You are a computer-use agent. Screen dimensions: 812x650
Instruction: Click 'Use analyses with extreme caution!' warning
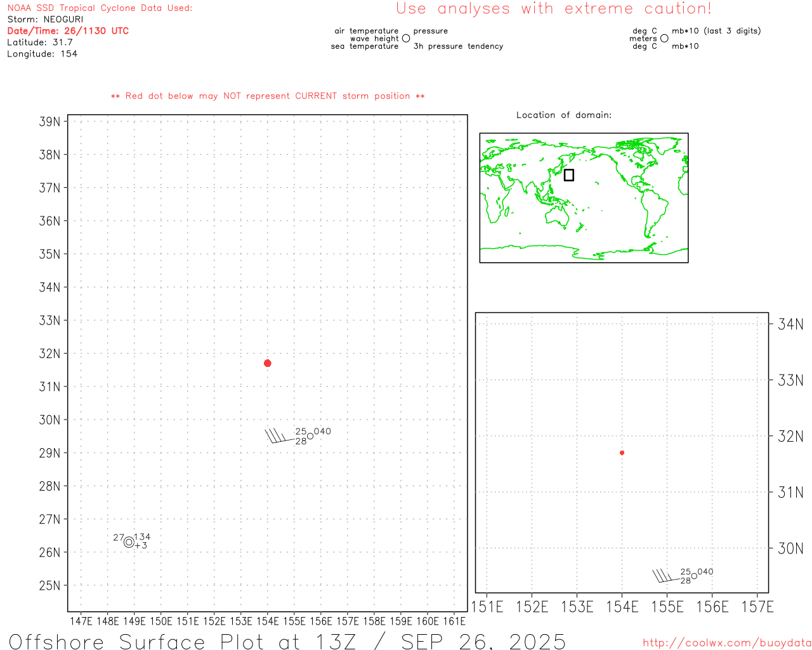tap(554, 8)
